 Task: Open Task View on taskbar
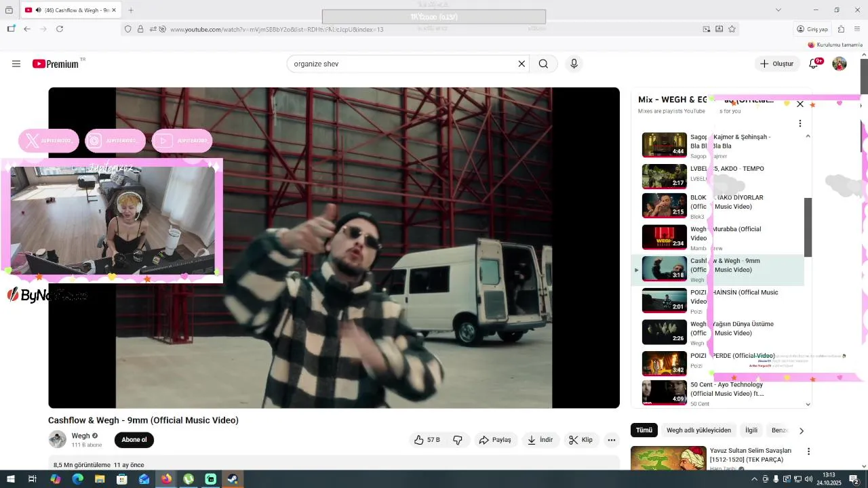click(x=33, y=479)
